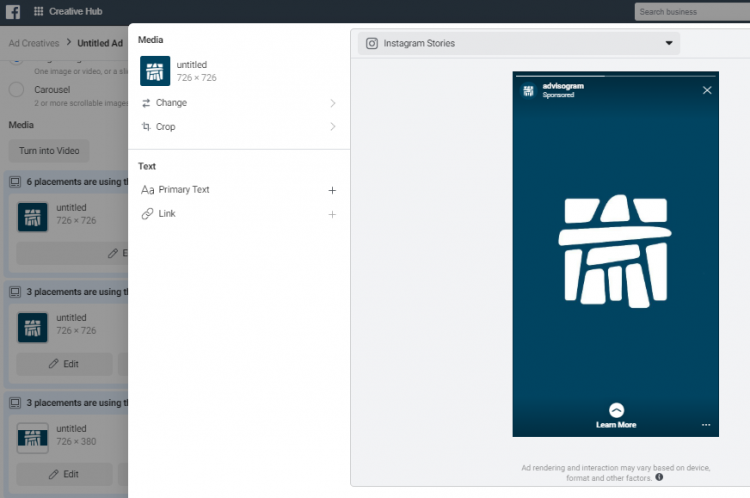Select the Carousel radio button
Image resolution: width=750 pixels, height=498 pixels.
(x=16, y=91)
